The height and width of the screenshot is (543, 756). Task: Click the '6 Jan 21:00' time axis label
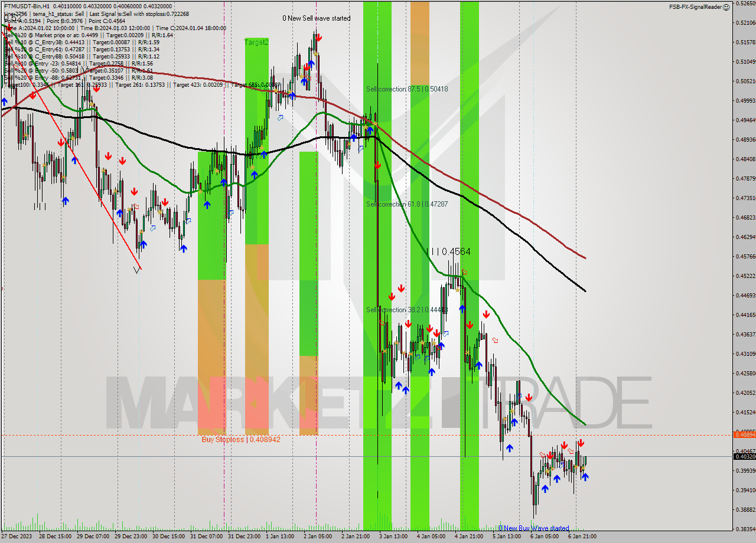582,537
